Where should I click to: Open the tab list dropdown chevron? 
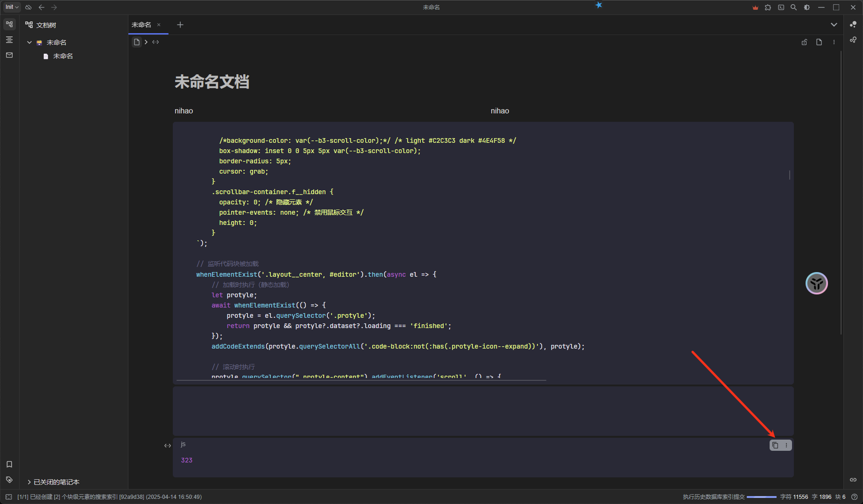click(834, 25)
